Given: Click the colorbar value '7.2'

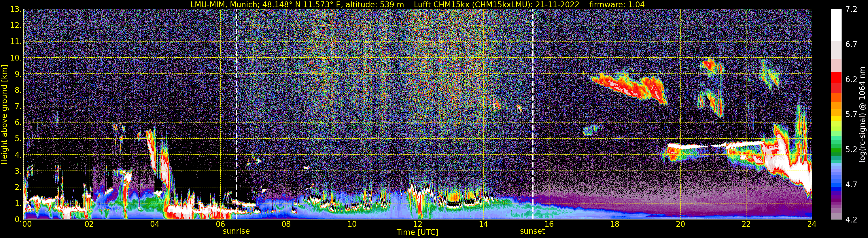Looking at the screenshot, I should click(x=851, y=9).
